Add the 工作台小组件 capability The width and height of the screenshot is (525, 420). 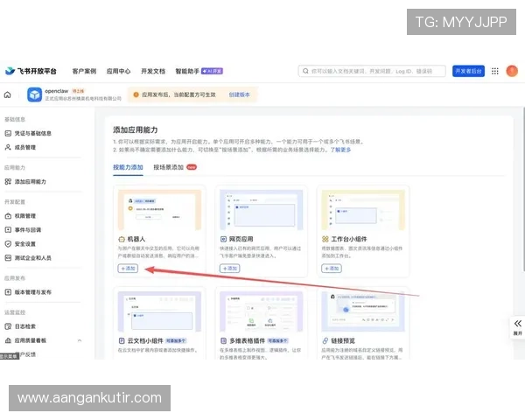coord(332,269)
